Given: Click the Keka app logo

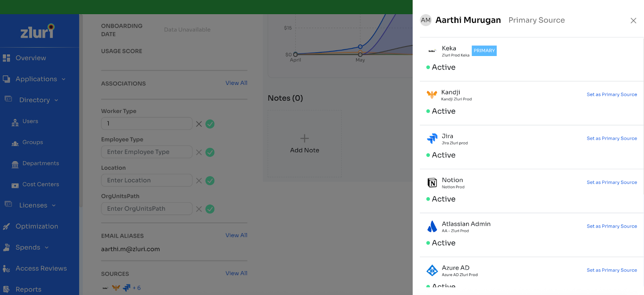Looking at the screenshot, I should pos(432,51).
